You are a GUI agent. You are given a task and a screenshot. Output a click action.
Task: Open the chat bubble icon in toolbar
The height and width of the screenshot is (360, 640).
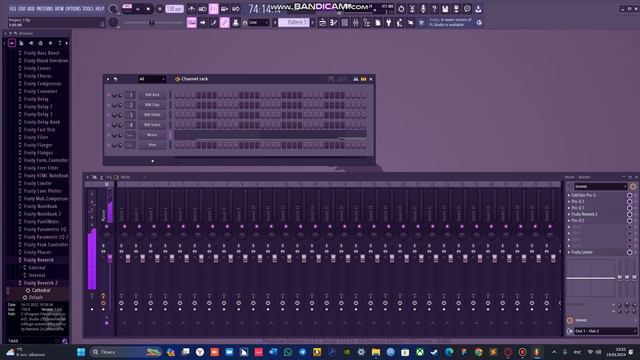[x=467, y=9]
